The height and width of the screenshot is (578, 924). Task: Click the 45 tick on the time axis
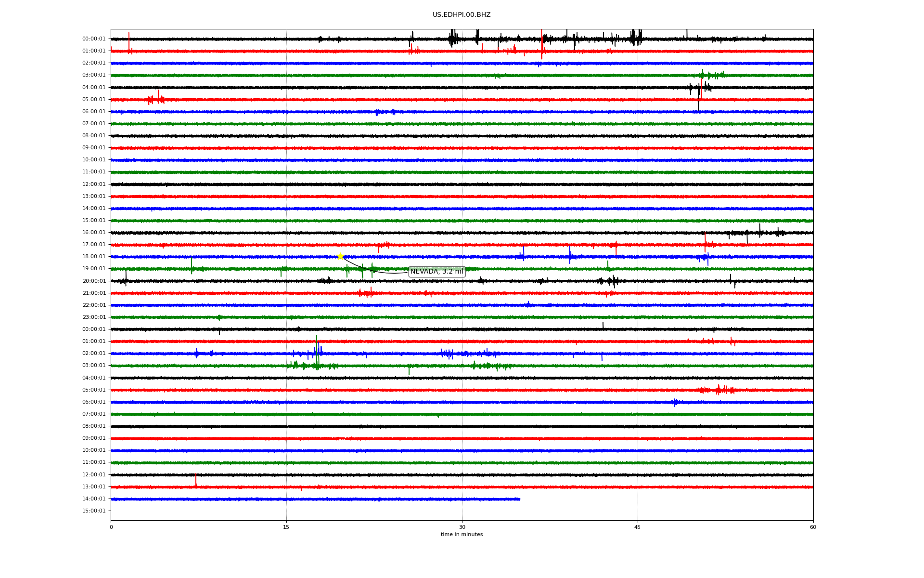click(x=638, y=527)
